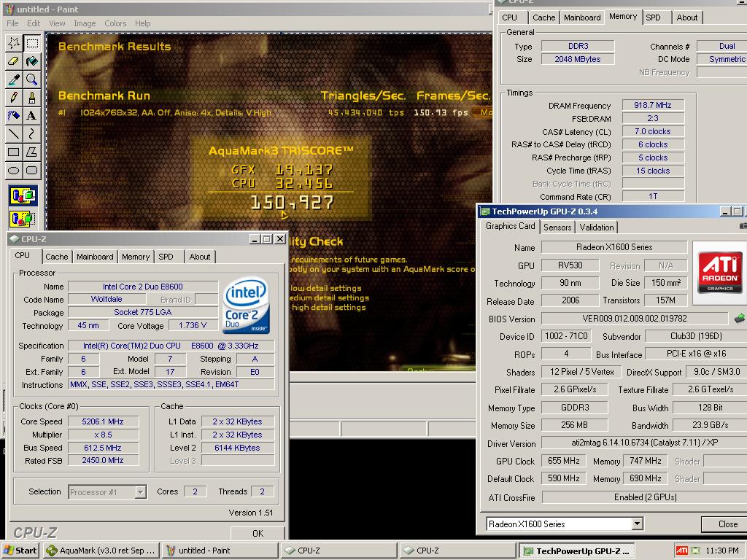Switch to Sensors tab in GPU-Z
Screen dimensions: 747x560
[557, 227]
